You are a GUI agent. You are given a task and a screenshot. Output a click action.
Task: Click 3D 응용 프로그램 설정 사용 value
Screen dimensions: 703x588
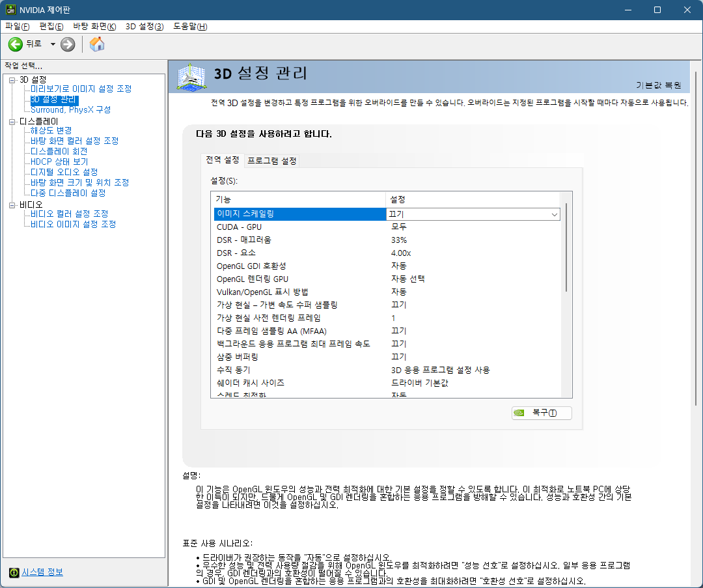pos(440,370)
